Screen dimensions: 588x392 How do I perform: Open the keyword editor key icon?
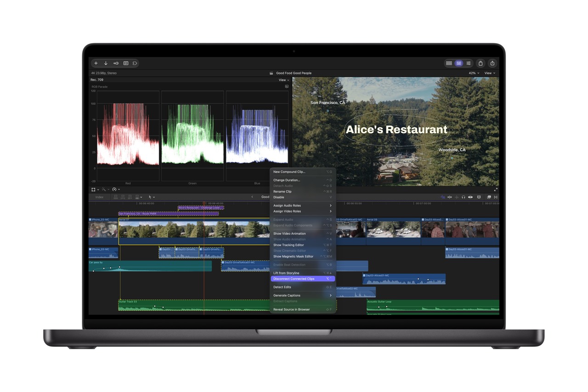[x=116, y=63]
